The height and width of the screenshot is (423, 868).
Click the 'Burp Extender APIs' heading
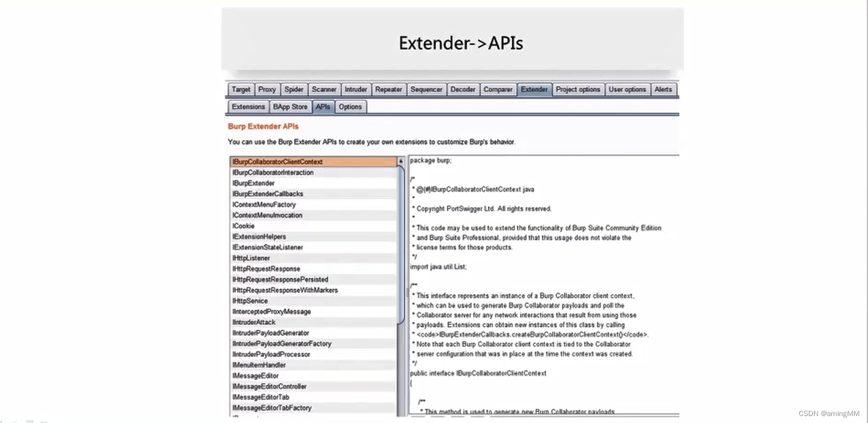pos(263,127)
